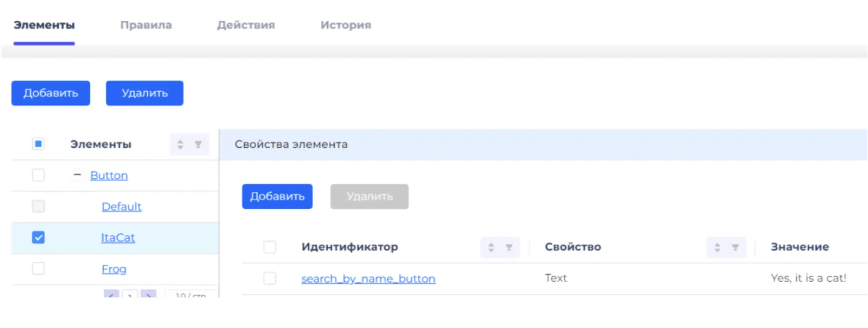
Task: Go to next page of elements
Action: click(149, 294)
